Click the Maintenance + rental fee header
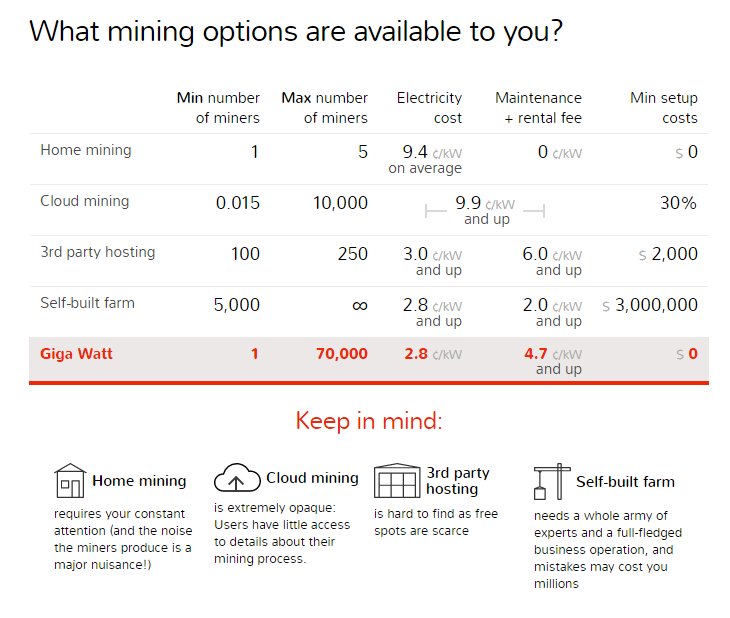This screenshot has height=618, width=730. click(x=538, y=108)
